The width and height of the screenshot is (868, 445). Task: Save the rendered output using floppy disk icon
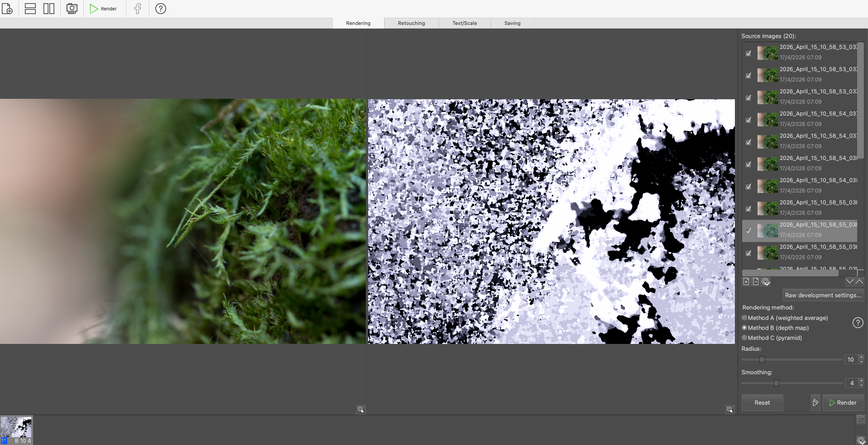click(860, 419)
